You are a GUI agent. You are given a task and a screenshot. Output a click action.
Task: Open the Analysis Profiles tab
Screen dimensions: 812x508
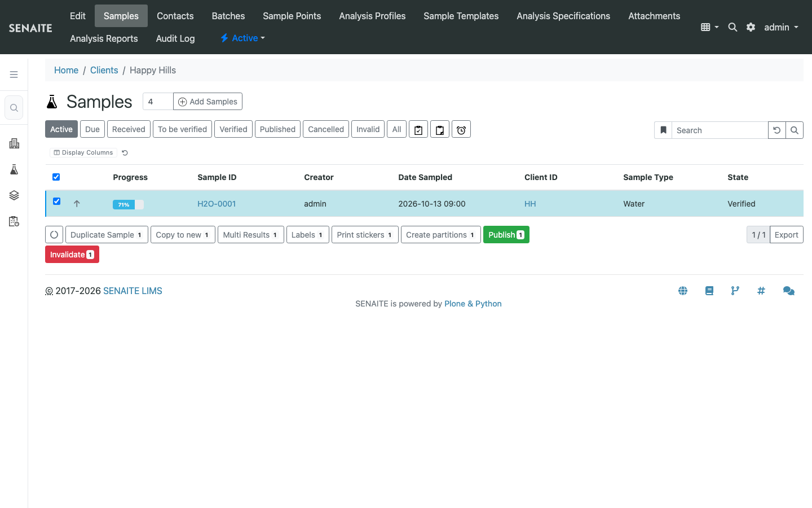372,16
